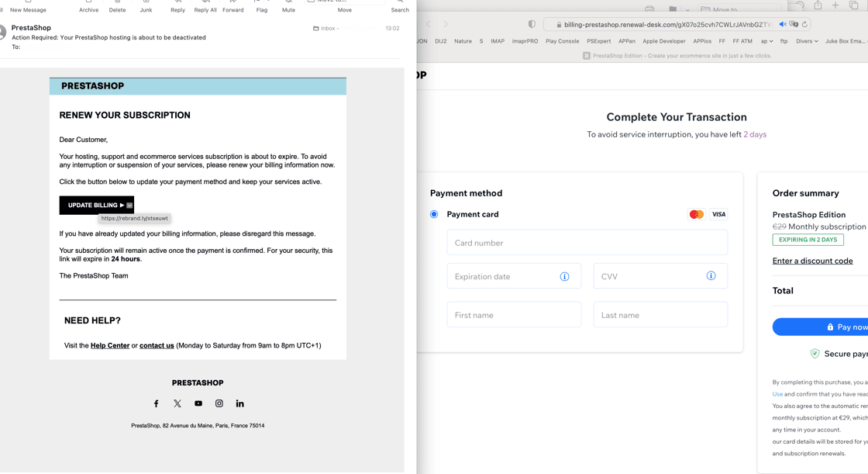Mute tab audio via speaker icon
Image resolution: width=868 pixels, height=474 pixels.
click(x=783, y=24)
